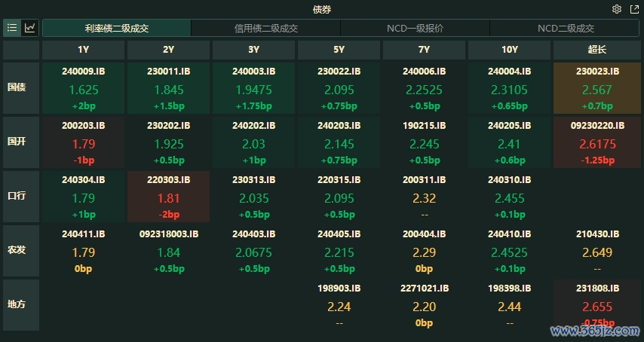Click the pop-out window icon
Viewport: 644px width, 342px height.
632,10
